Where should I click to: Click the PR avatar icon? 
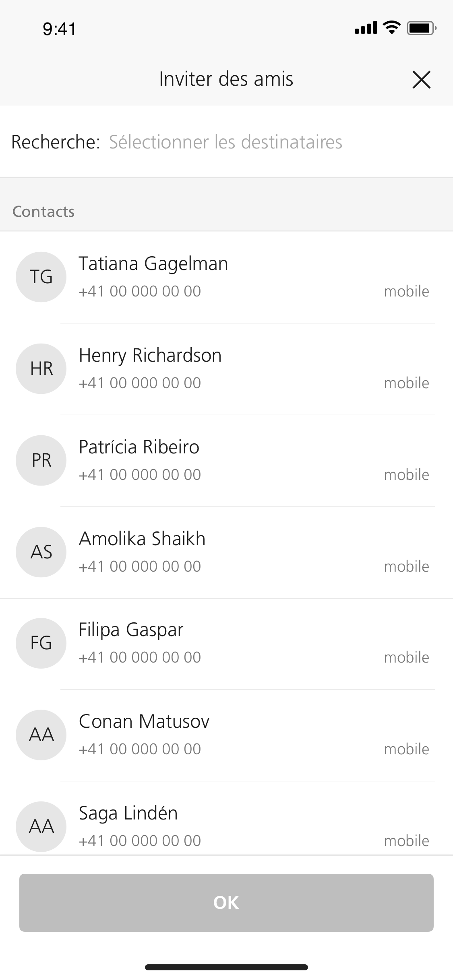point(41,460)
